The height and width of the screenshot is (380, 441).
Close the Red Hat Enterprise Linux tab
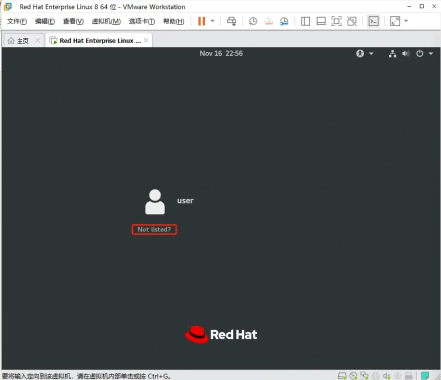pos(146,40)
